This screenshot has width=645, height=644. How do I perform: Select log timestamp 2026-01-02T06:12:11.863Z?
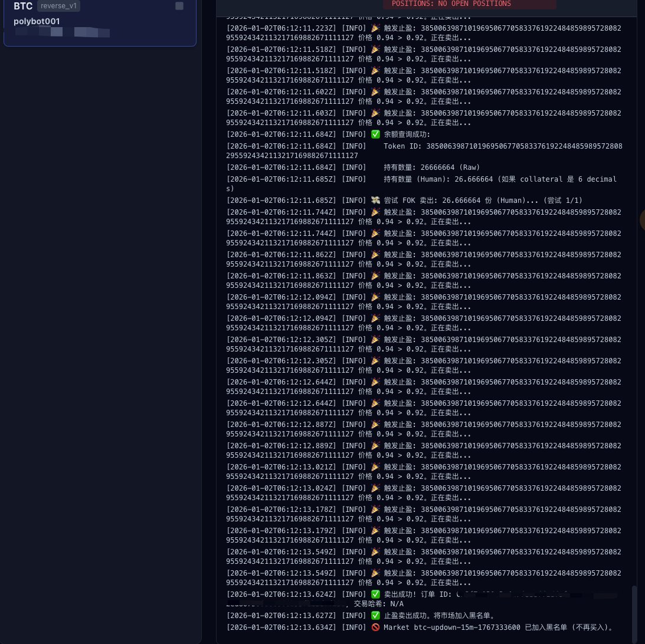tap(281, 276)
